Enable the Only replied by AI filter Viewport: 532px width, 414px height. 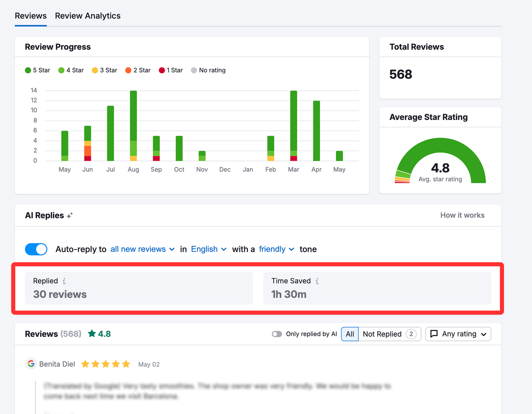click(x=277, y=334)
